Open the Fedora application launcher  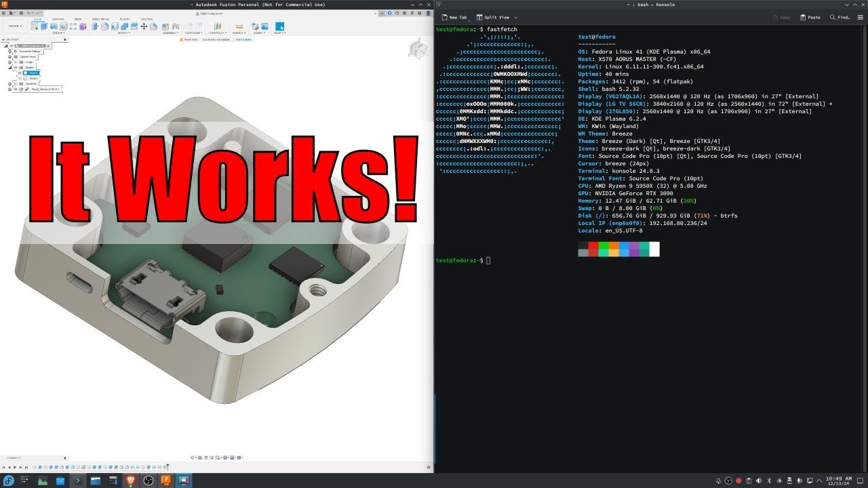(x=9, y=480)
